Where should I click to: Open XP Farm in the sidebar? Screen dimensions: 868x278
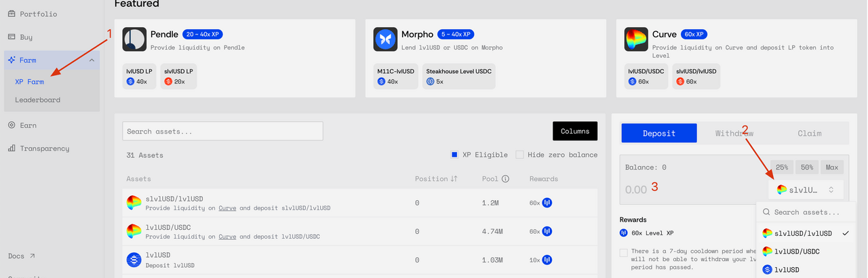point(30,81)
